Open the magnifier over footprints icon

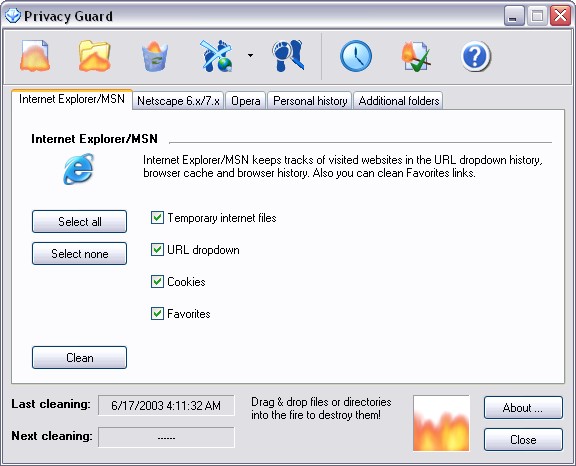288,56
